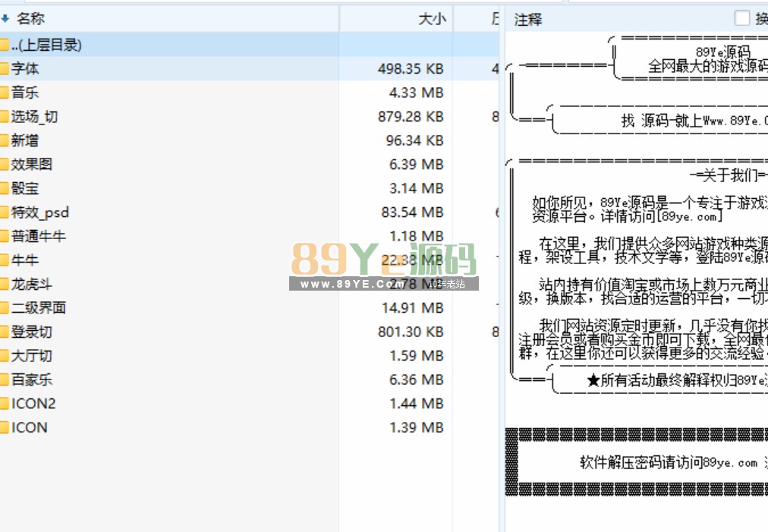Click the 关于我们 heading in the comment
Viewport: 768px width, 532px height.
tap(730, 175)
